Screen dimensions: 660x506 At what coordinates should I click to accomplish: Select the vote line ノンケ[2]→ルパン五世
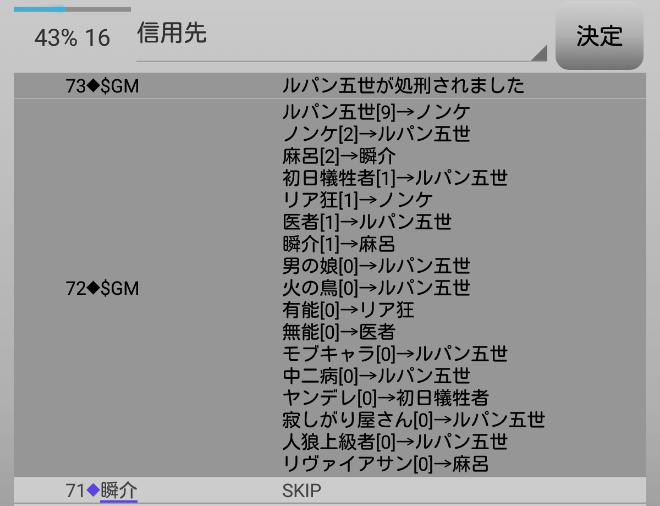click(x=376, y=134)
